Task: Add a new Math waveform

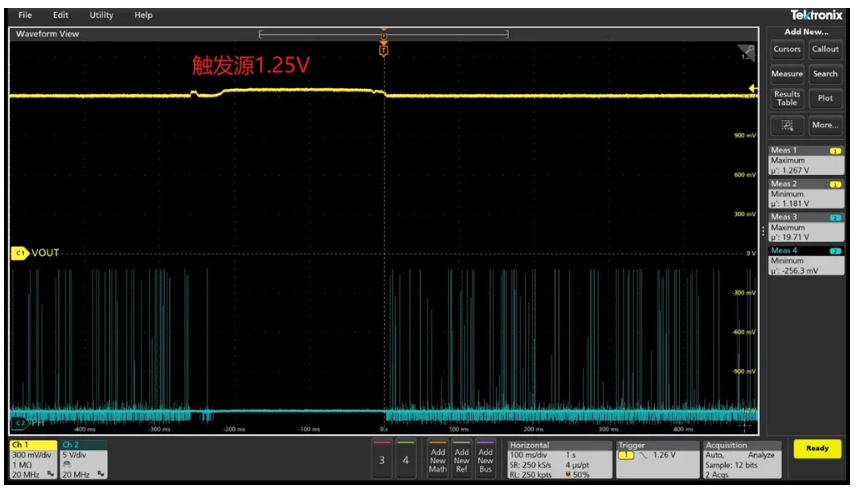Action: coord(438,459)
